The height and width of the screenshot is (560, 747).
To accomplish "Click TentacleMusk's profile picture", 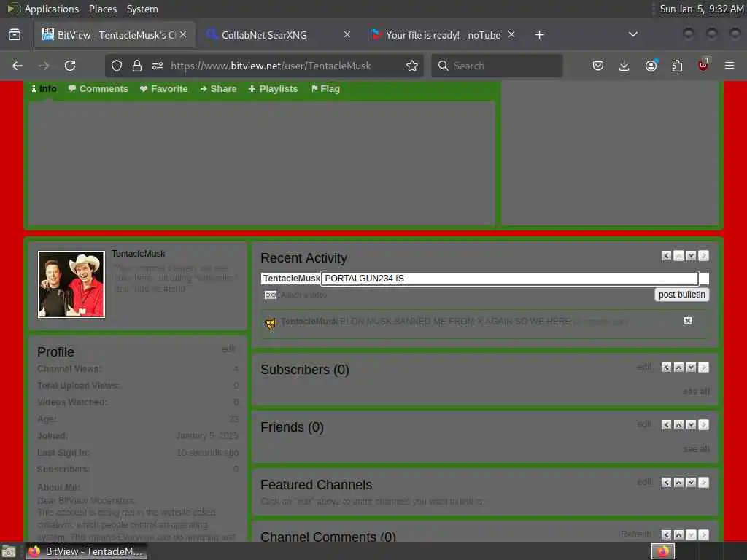I will pyautogui.click(x=71, y=284).
